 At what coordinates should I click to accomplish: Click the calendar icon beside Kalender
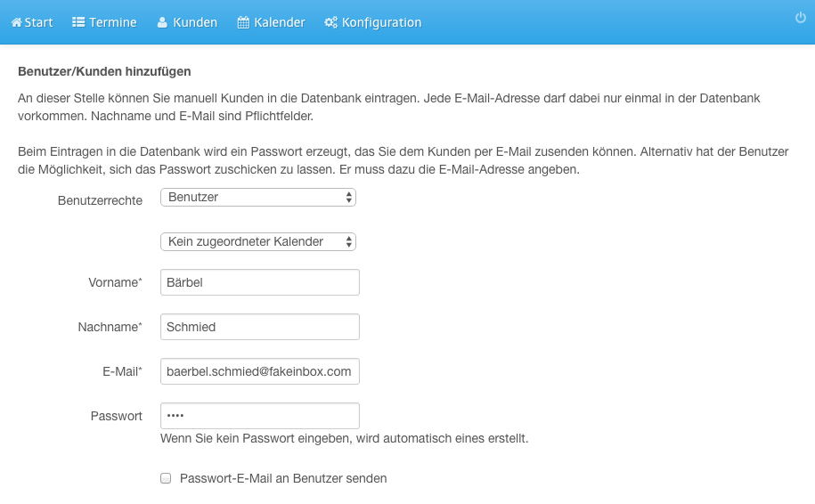click(243, 22)
